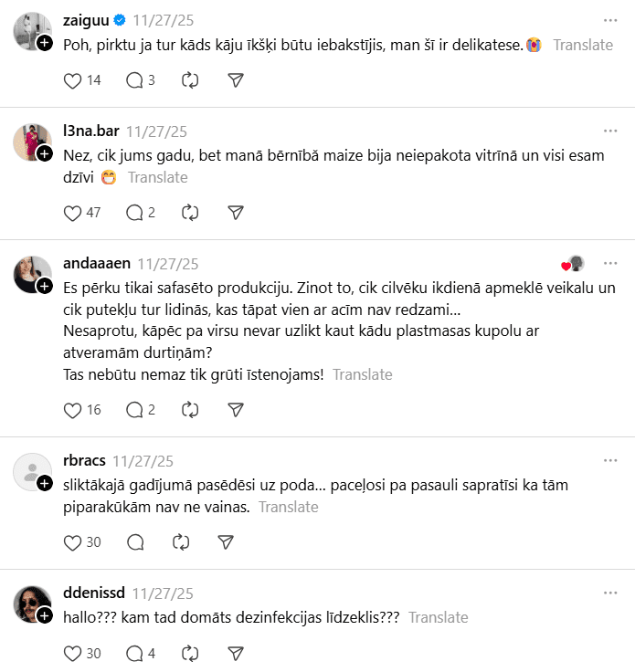Open zaiguu's profile via username
Image resolution: width=635 pixels, height=672 pixels.
(85, 20)
